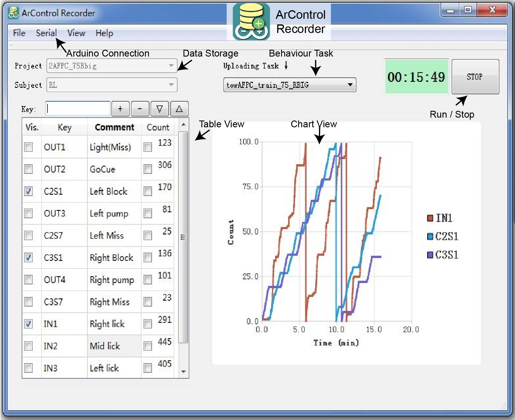Click the table scrollbar up arrow
Viewport: 515px width, 420px height.
184,124
